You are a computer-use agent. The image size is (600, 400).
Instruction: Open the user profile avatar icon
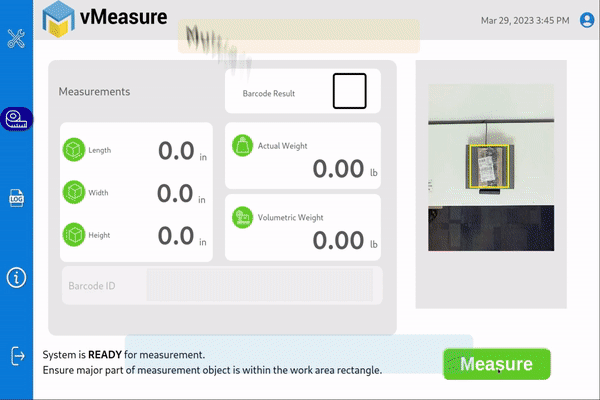tap(587, 20)
